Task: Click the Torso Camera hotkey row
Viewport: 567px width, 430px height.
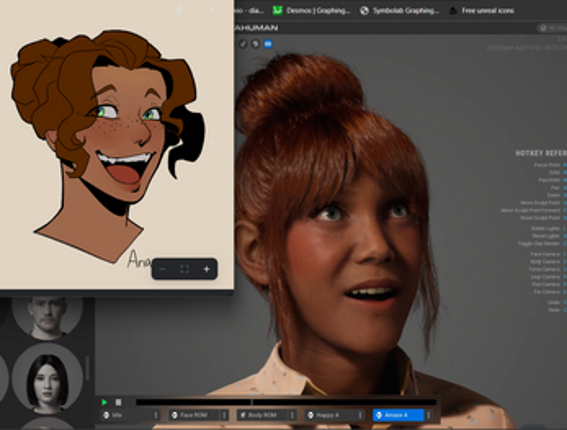Action: (x=548, y=269)
